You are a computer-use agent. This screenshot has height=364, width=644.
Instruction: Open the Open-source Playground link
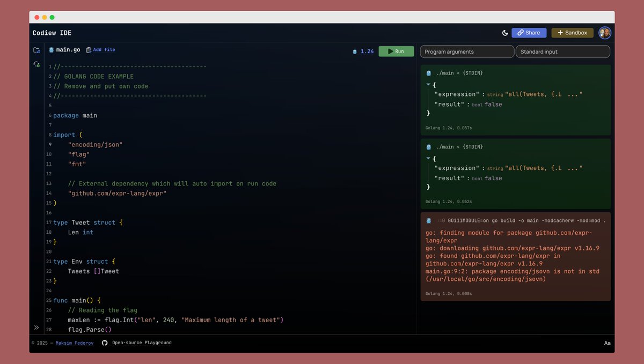point(142,343)
